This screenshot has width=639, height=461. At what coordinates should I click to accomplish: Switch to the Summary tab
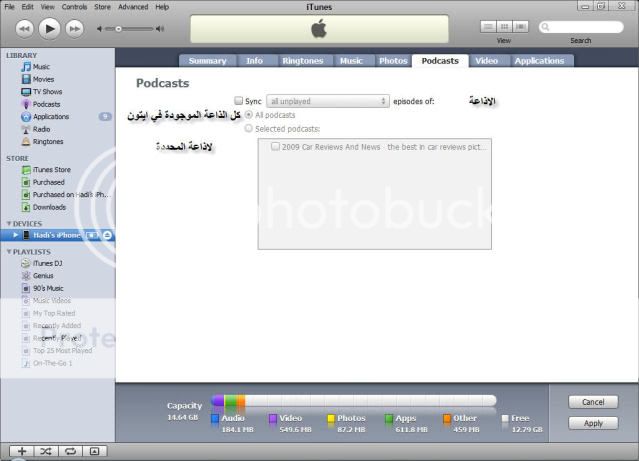[x=207, y=61]
